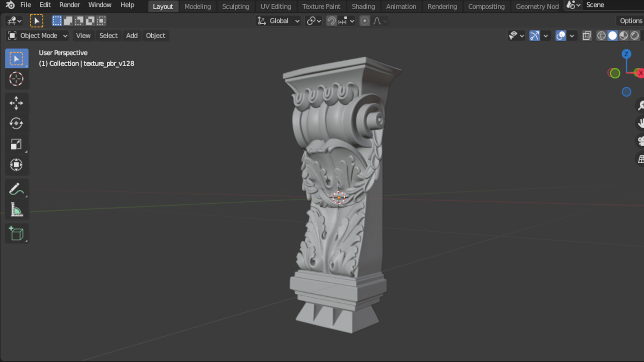Switch to the Modeling workspace tab
This screenshot has height=362, width=644.
198,7
